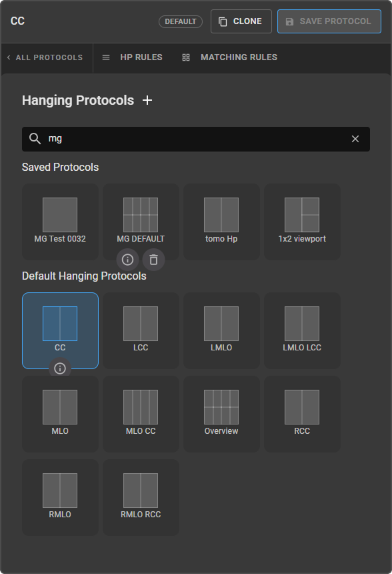The image size is (392, 574).
Task: Open the HP RULES tab
Action: [x=133, y=57]
